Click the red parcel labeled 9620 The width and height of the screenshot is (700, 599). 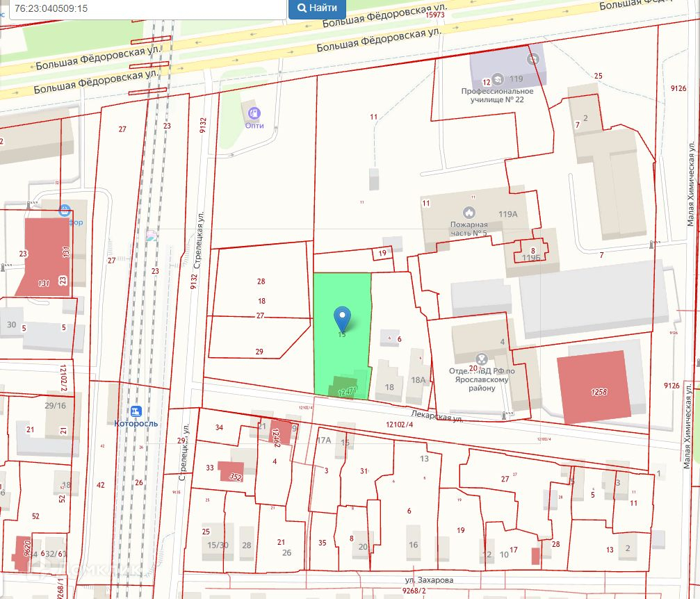click(x=23, y=553)
